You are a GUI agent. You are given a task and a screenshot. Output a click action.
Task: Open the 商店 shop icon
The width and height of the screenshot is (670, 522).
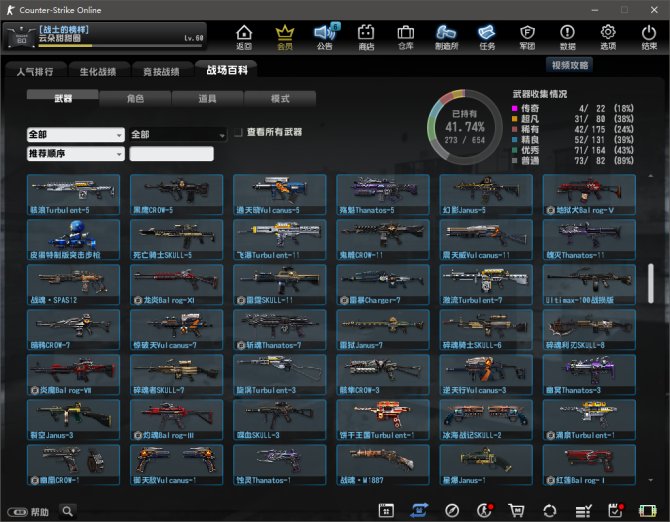[x=366, y=37]
